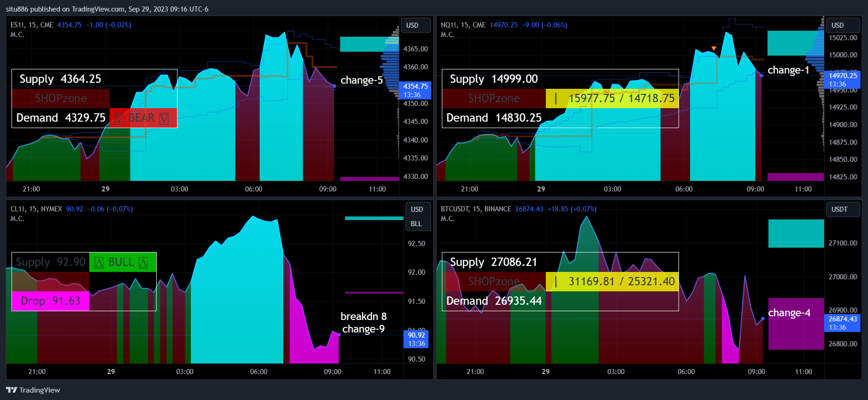
Task: Click the change-5 annotation
Action: pyautogui.click(x=361, y=80)
